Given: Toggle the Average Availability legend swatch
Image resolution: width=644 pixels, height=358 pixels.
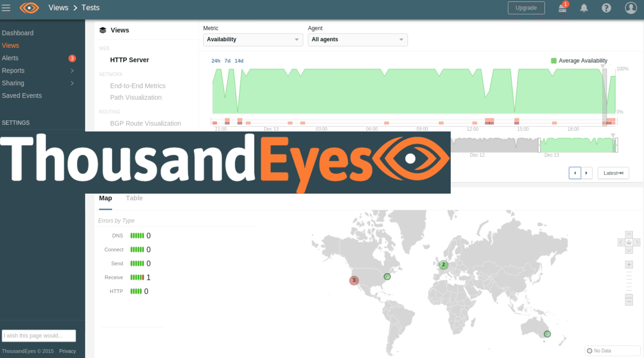Looking at the screenshot, I should (553, 61).
